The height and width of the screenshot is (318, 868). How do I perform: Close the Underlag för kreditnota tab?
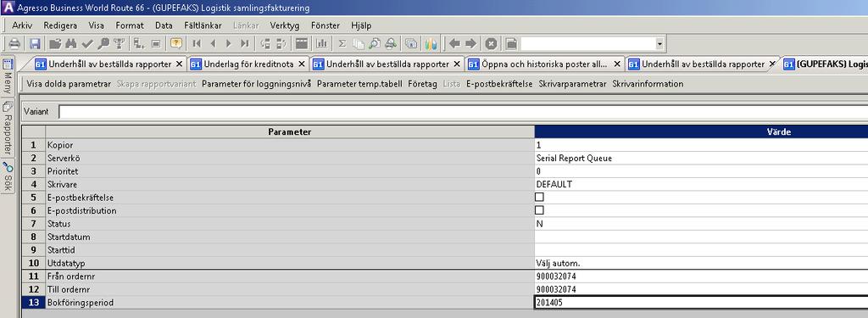click(301, 64)
